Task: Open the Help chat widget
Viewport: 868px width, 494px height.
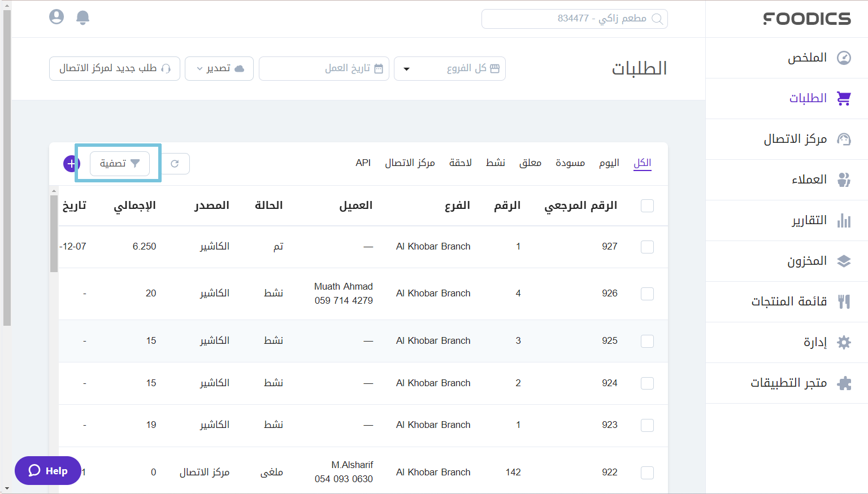Action: click(48, 470)
